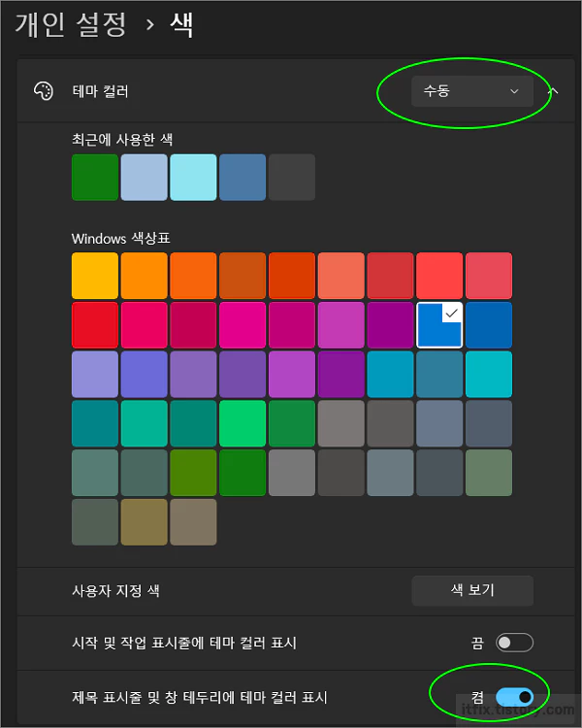Viewport: 582px width, 728px height.
Task: Go back to 개인 설정 breadcrumb
Action: click(71, 24)
